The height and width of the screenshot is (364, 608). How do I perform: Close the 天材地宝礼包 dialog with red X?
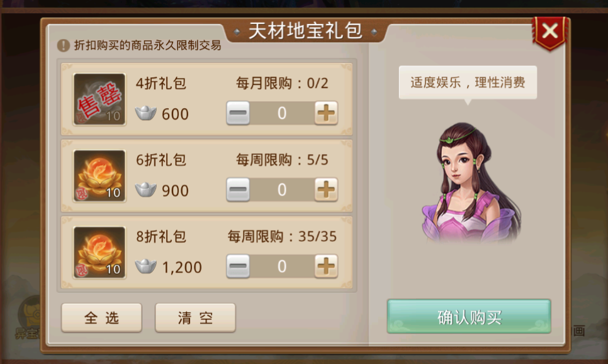tap(550, 32)
